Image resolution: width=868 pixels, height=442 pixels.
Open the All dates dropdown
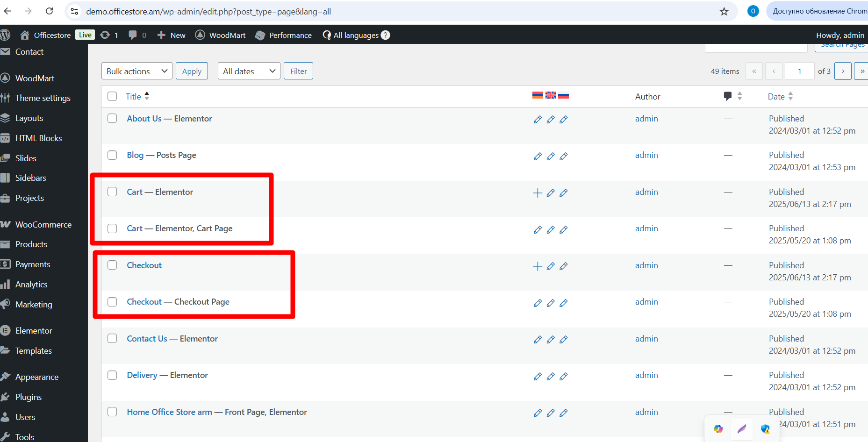point(249,71)
